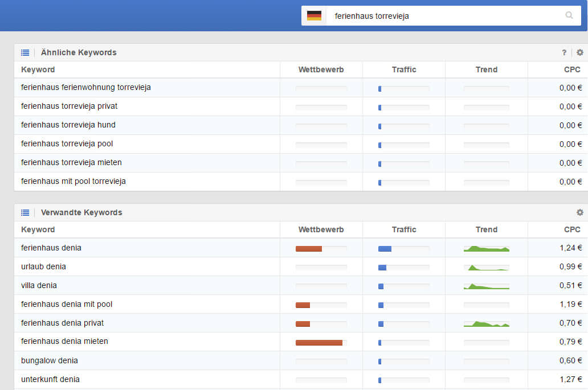This screenshot has width=588, height=390.
Task: Click trend chart for villa denia
Action: tap(487, 286)
